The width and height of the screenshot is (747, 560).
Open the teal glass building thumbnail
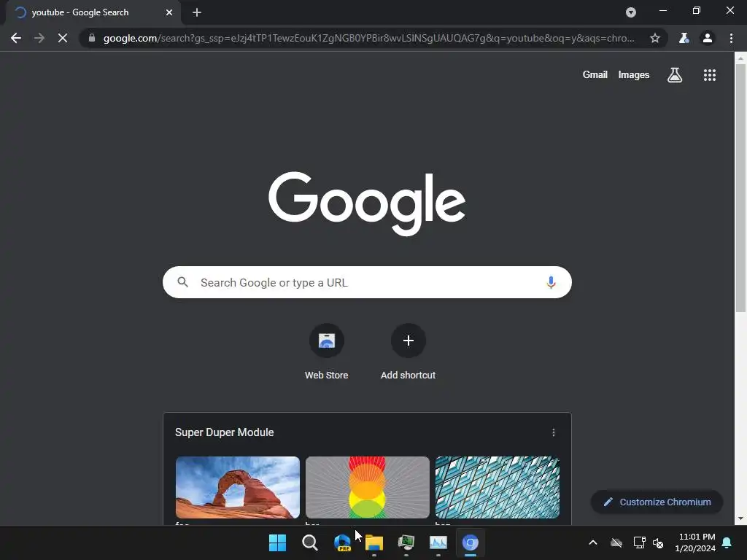[498, 487]
